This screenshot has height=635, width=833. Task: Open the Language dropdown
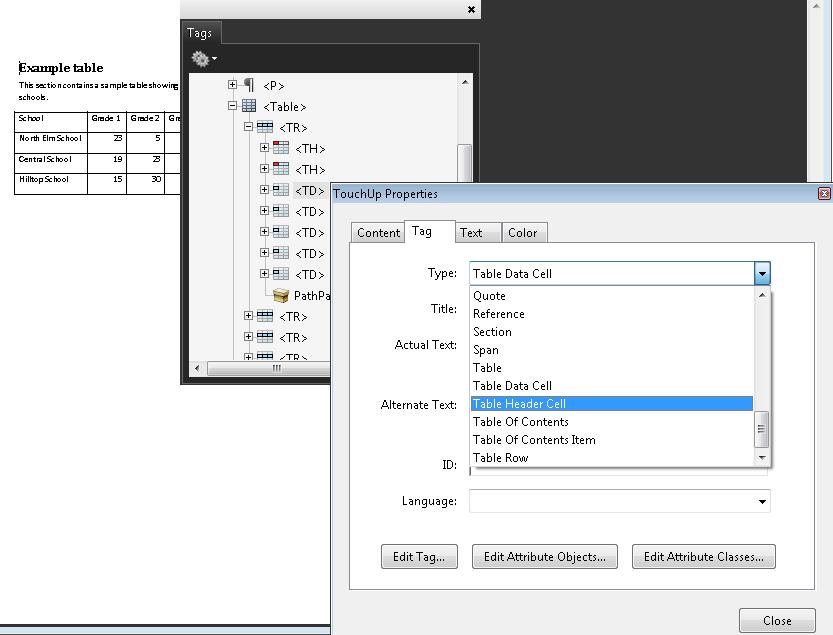pyautogui.click(x=762, y=500)
